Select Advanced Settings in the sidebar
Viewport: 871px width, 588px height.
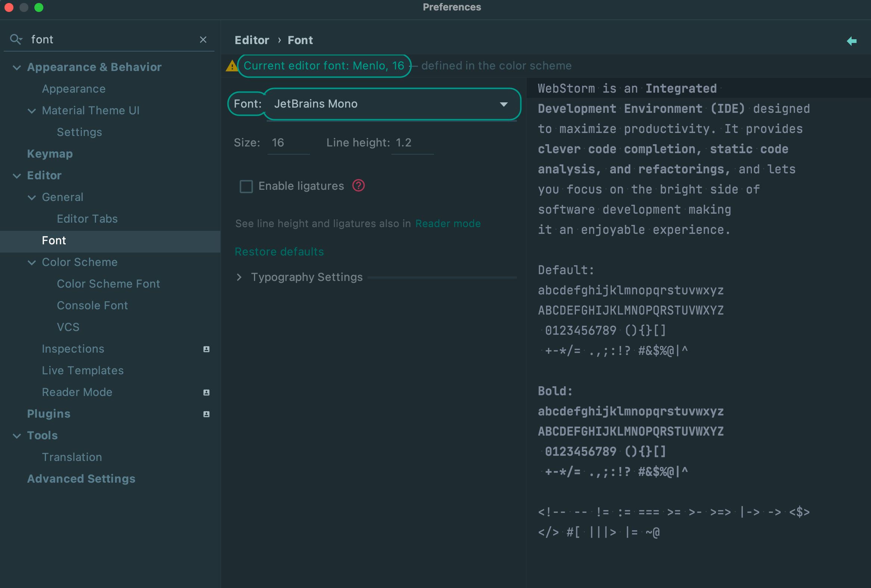81,479
